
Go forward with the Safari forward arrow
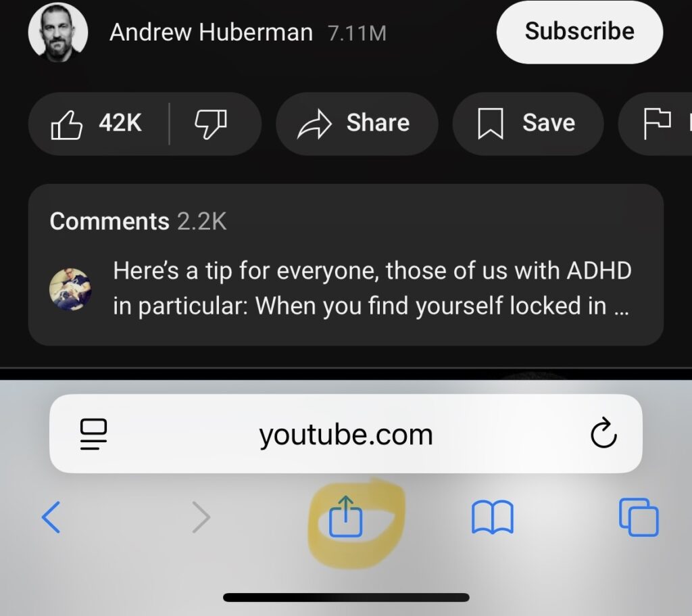[x=201, y=517]
